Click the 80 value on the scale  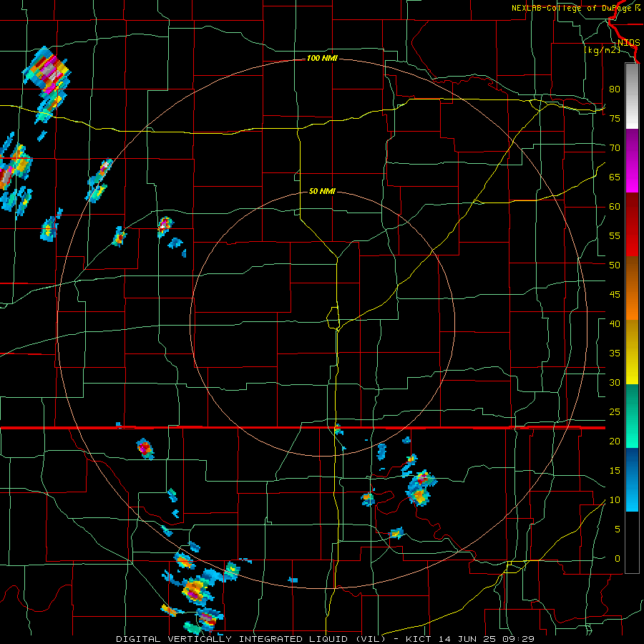tap(615, 89)
